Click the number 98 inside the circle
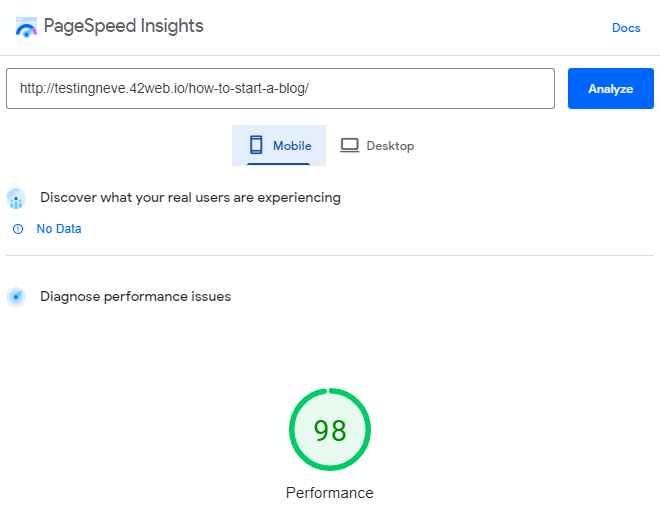The height and width of the screenshot is (513, 660). pyautogui.click(x=330, y=431)
